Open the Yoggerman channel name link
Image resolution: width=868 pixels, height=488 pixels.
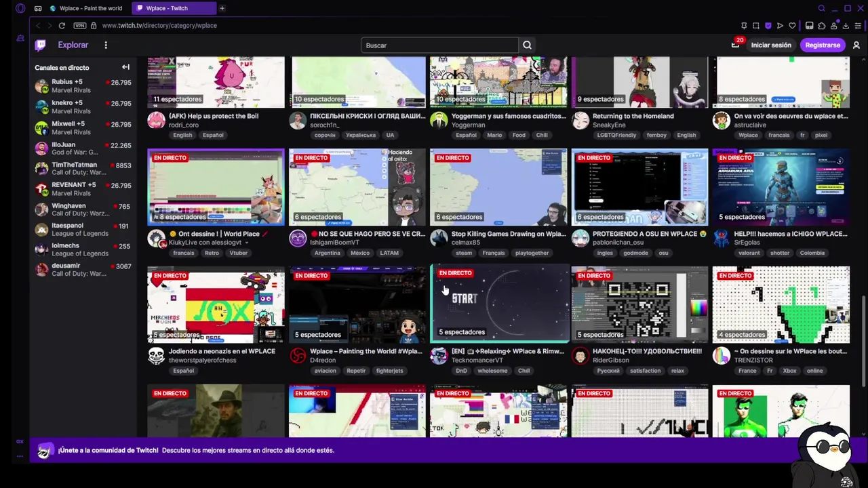click(469, 125)
